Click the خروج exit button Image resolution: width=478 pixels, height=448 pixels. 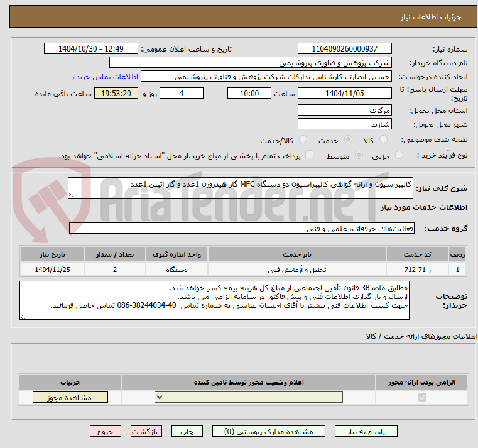pyautogui.click(x=106, y=432)
